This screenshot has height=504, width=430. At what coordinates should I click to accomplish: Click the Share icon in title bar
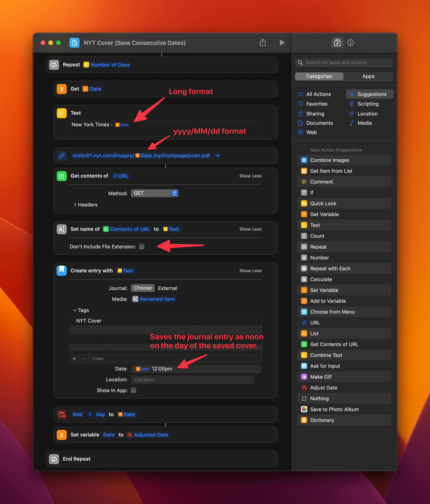263,43
